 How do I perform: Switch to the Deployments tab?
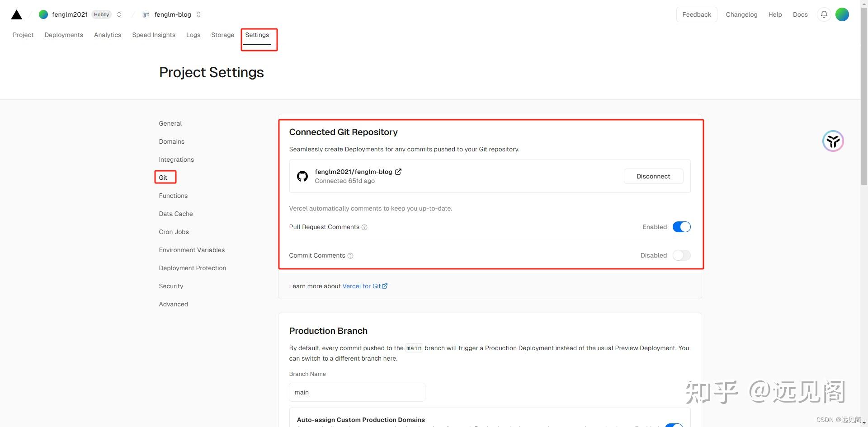(x=64, y=35)
